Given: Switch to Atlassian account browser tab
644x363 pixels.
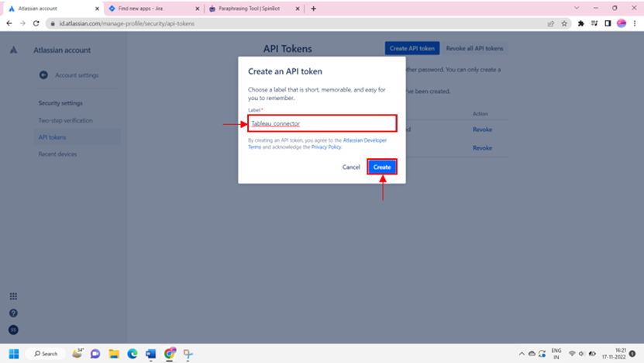Looking at the screenshot, I should 53,9.
